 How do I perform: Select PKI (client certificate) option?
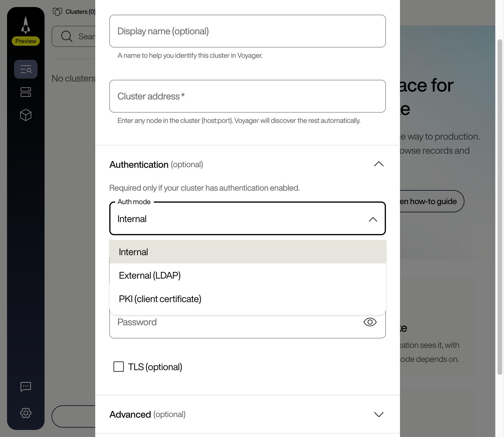[x=248, y=299]
